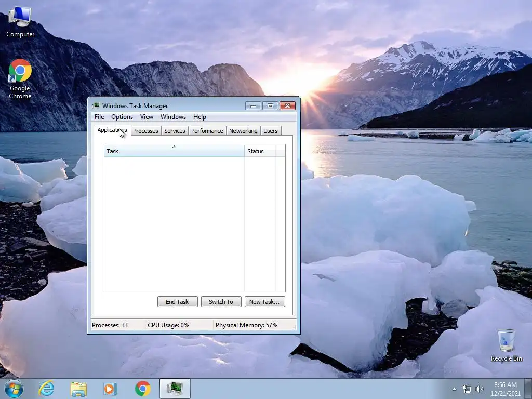Screen dimensions: 532x399
Task: Switch to the Applications tab
Action: [112, 130]
